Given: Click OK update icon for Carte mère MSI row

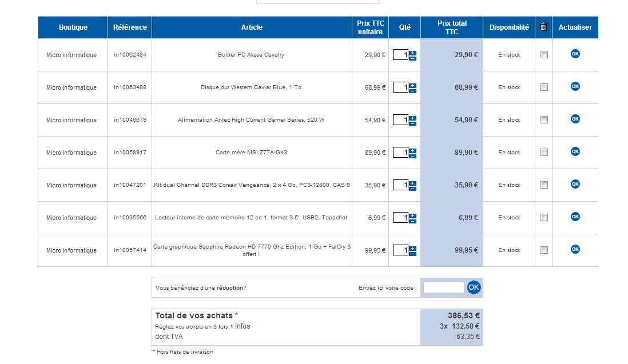Looking at the screenshot, I should tap(575, 151).
